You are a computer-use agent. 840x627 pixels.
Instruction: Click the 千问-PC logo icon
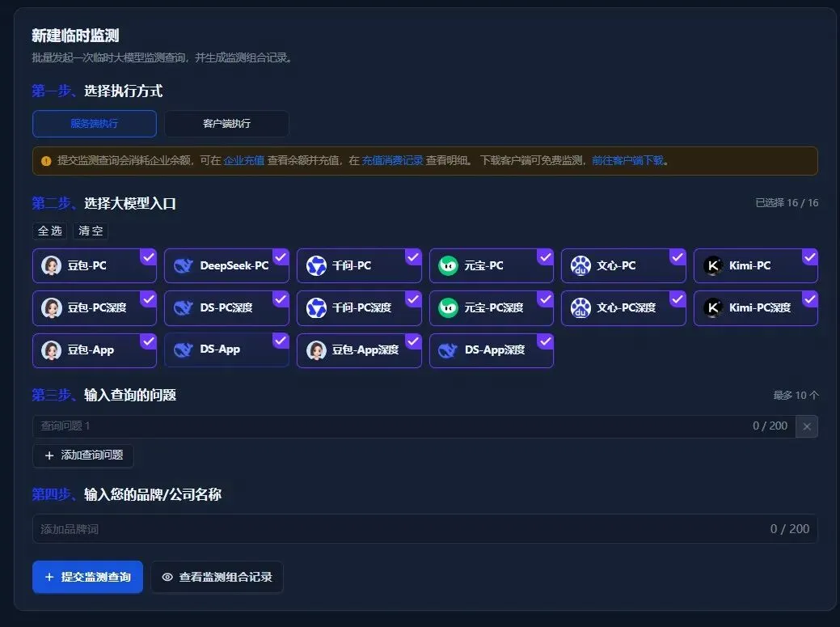point(316,265)
